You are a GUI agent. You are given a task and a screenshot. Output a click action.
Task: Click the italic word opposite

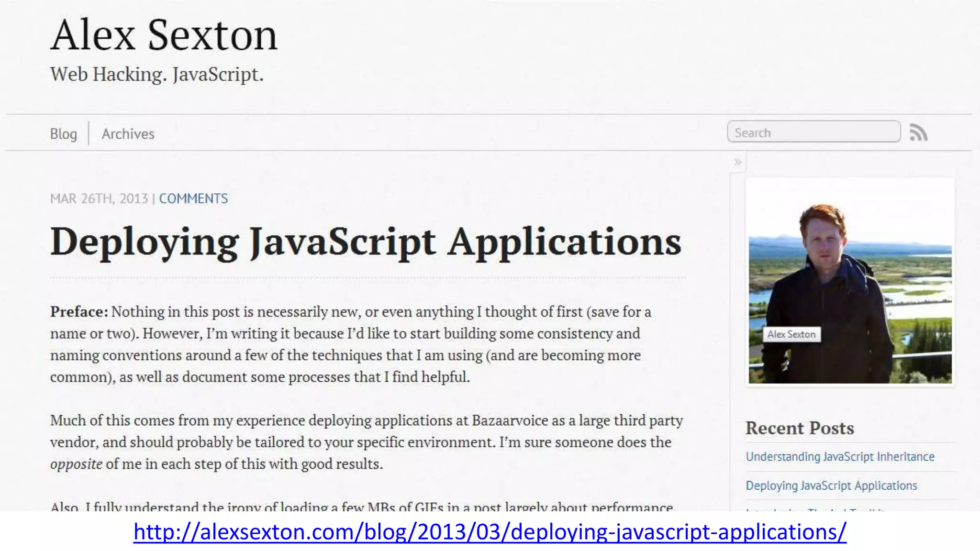pos(76,464)
